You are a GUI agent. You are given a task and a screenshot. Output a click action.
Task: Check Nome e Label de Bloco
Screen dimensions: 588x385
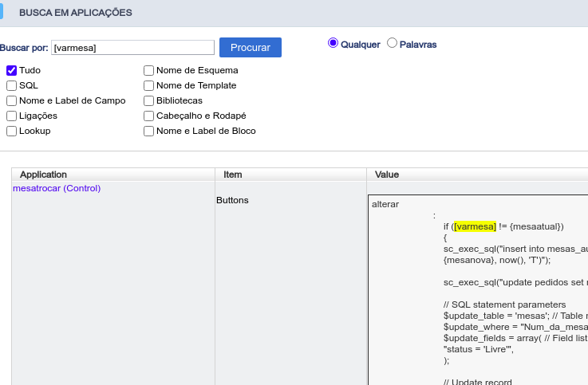(149, 131)
